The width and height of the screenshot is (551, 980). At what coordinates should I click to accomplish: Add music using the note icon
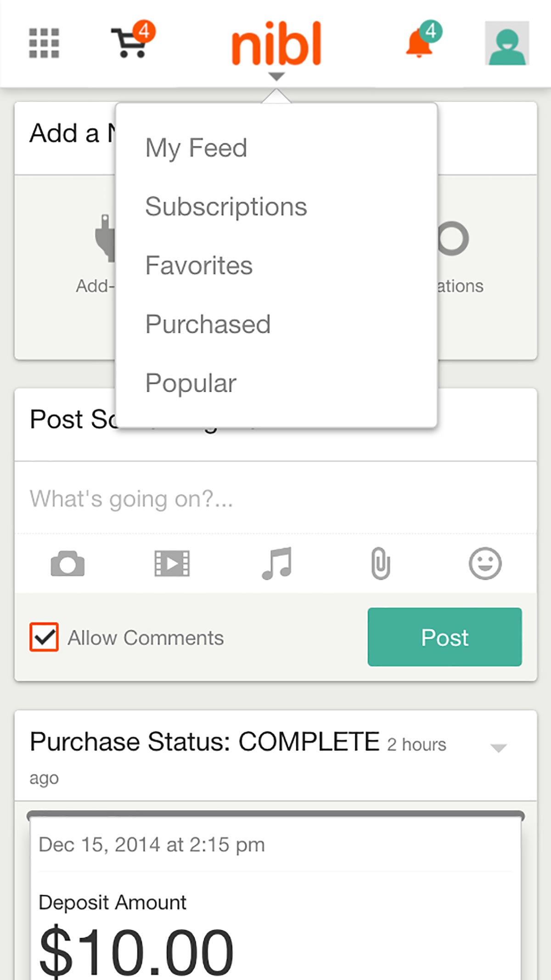click(x=276, y=563)
